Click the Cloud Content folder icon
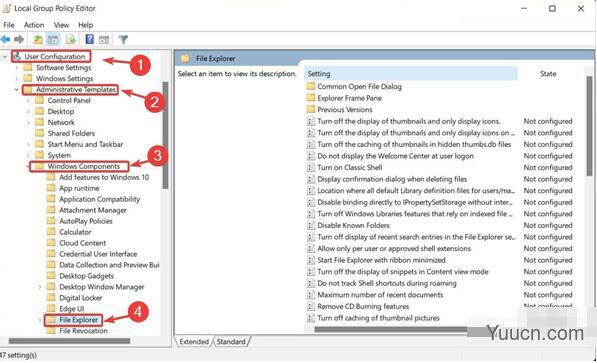 coord(51,243)
